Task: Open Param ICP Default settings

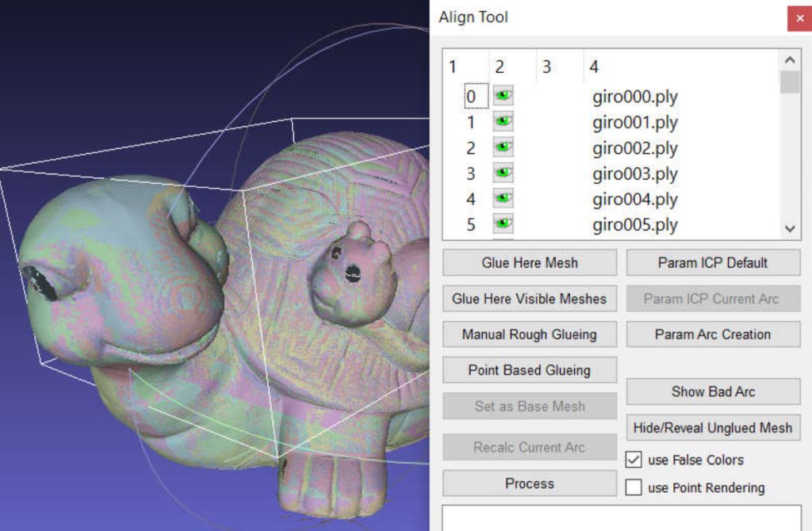Action: 713,262
